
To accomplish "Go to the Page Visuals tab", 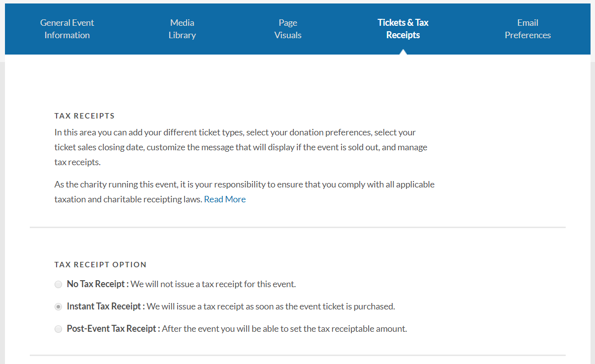I will [288, 29].
